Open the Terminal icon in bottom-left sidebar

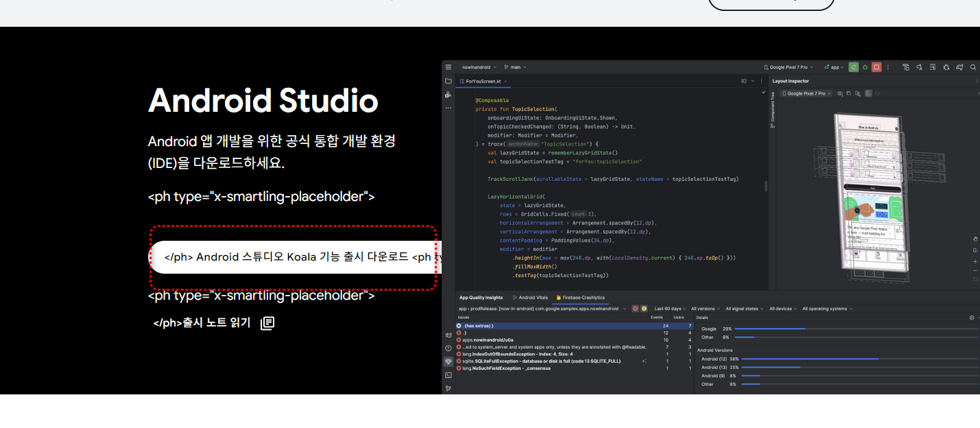[x=449, y=374]
